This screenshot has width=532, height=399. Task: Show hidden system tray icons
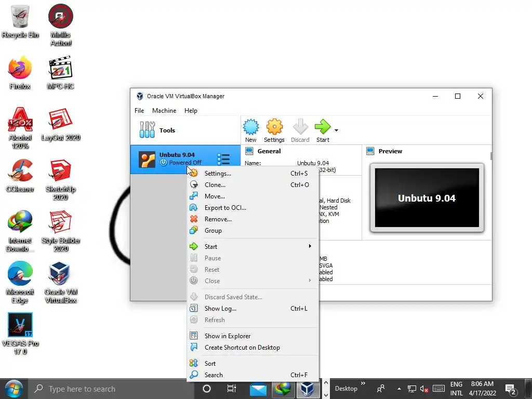(x=399, y=389)
